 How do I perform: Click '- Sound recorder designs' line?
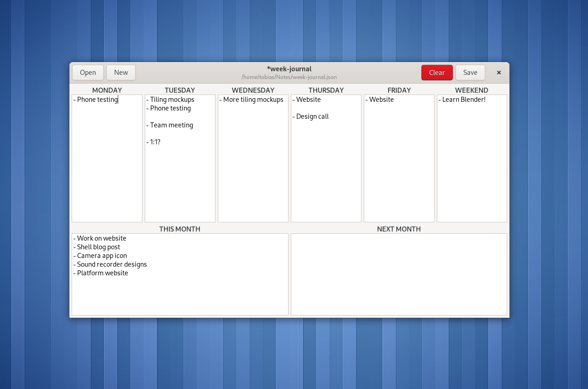(110, 264)
